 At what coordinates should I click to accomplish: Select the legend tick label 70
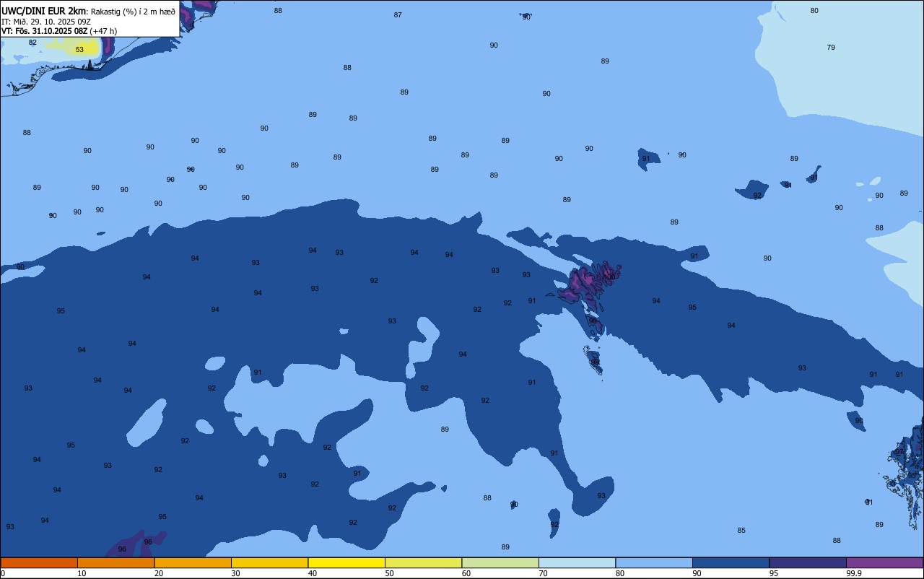(x=543, y=573)
